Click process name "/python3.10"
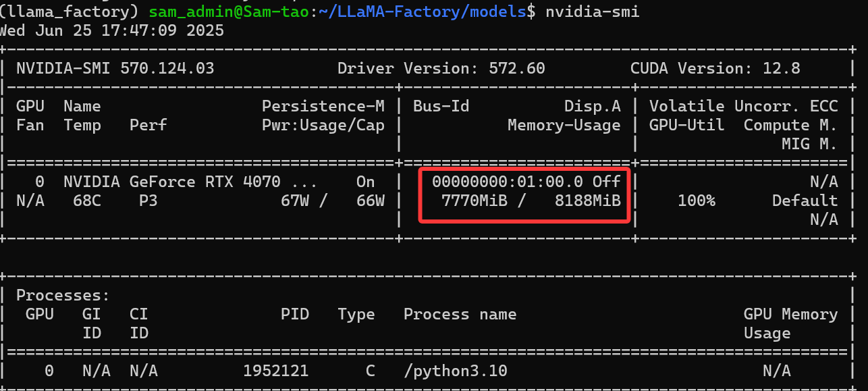Viewport: 868px width, 391px height. click(x=456, y=371)
